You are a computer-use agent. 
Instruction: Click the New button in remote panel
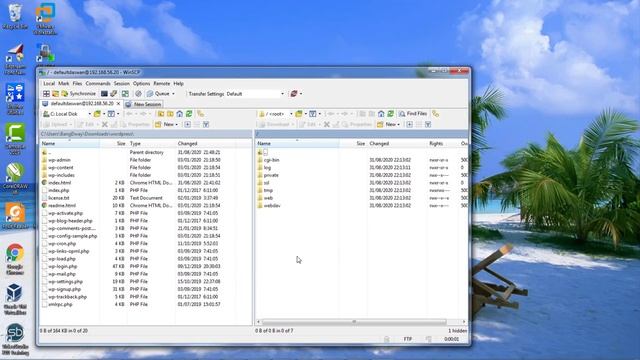[389, 124]
